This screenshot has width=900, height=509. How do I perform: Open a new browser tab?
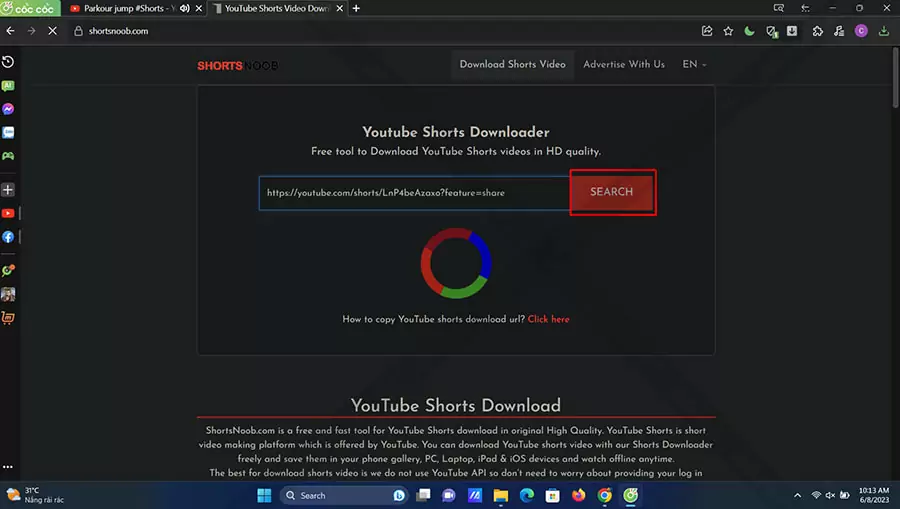356,8
